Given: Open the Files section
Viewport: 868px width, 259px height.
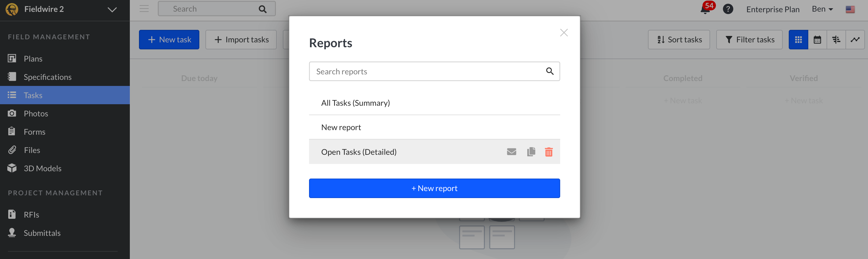Looking at the screenshot, I should pyautogui.click(x=65, y=150).
